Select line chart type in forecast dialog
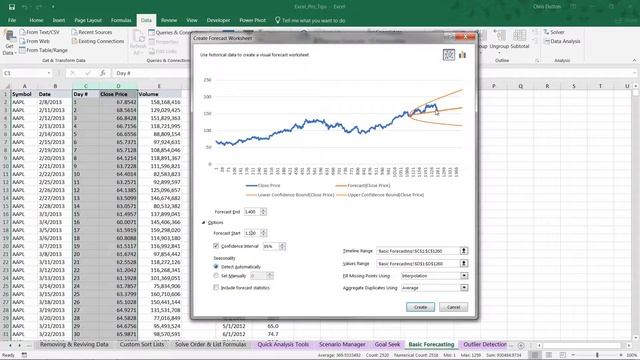 pyautogui.click(x=449, y=55)
